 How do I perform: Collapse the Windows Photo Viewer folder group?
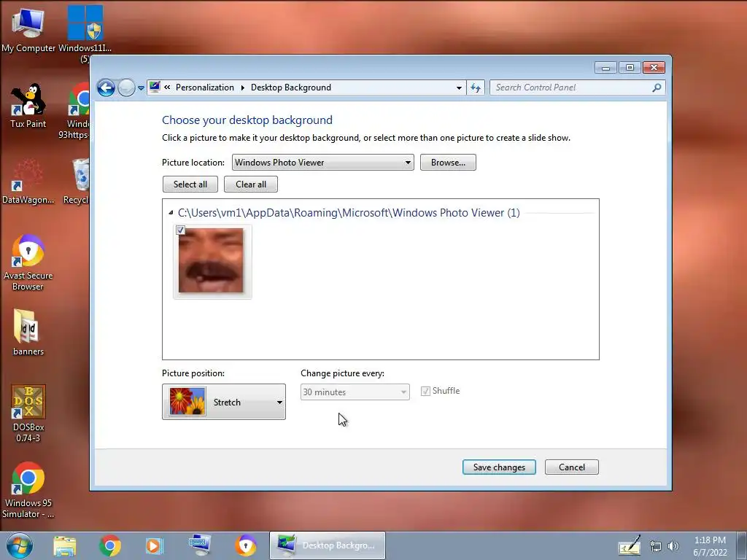tap(171, 213)
